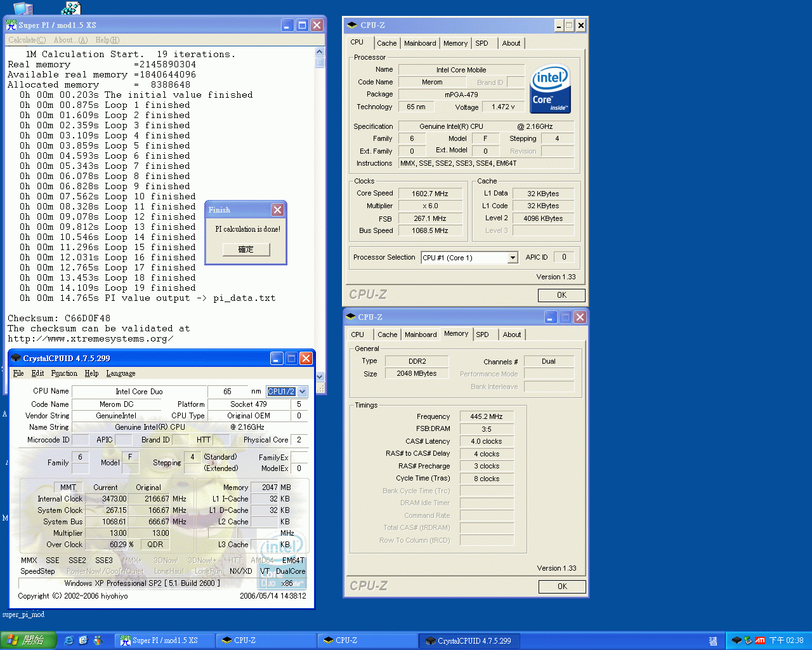Open the Processor Selection combo box

pyautogui.click(x=469, y=258)
